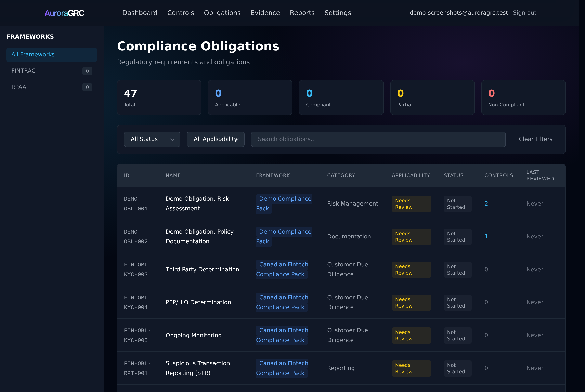The width and height of the screenshot is (585, 392).
Task: Select the RPAA framework
Action: pyautogui.click(x=19, y=87)
